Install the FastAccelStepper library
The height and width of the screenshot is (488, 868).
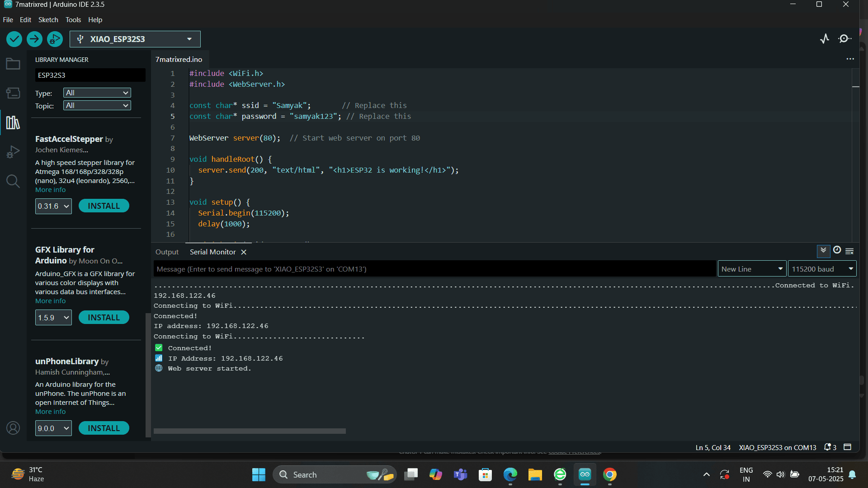tap(104, 206)
